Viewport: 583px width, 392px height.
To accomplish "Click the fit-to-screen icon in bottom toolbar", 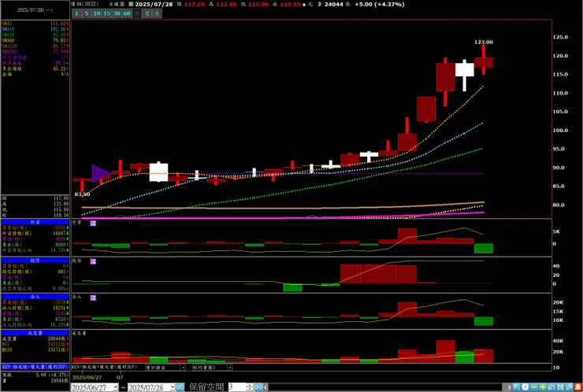I will (560, 386).
